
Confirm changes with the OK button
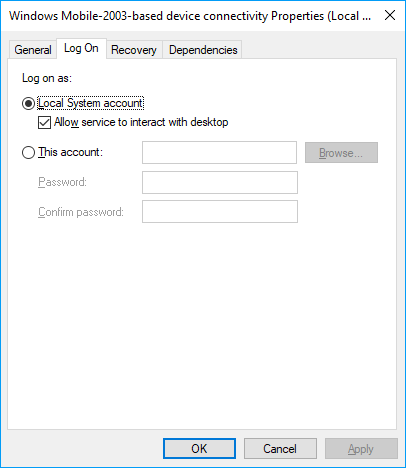pos(199,449)
